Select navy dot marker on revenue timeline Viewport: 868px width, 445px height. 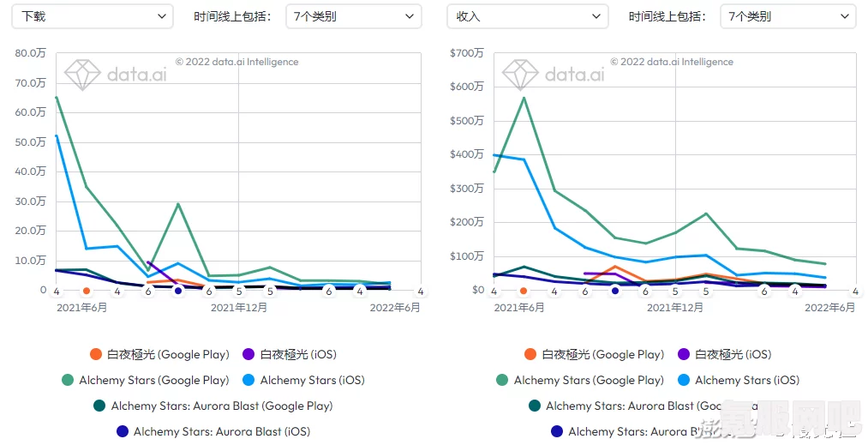[x=615, y=291]
